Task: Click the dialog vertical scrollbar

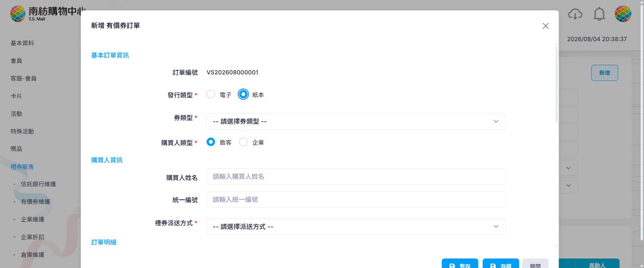Action: (x=557, y=84)
